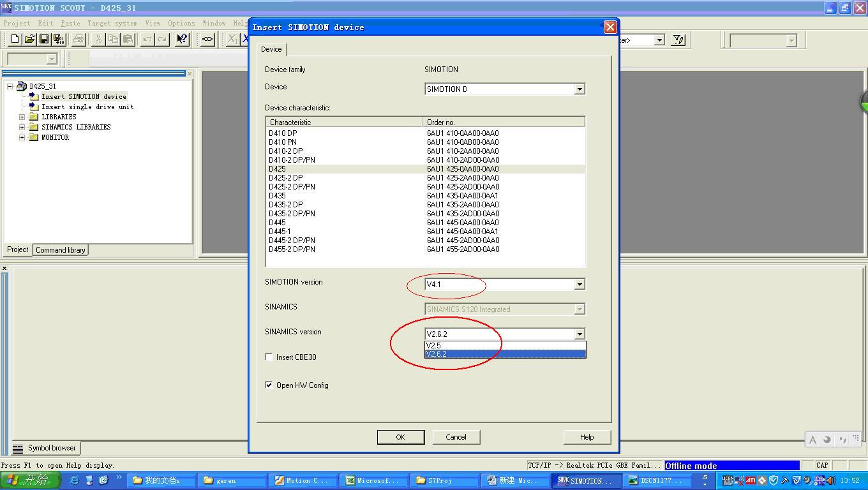Screen dimensions: 868x490
Task: Select V2.5 from the SINAMICS version list
Action: pyautogui.click(x=505, y=345)
